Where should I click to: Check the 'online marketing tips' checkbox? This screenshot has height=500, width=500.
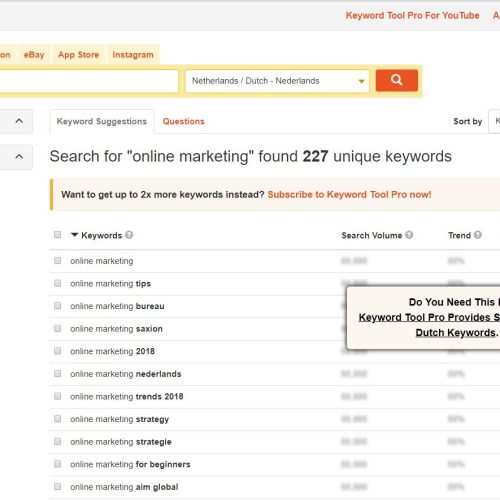57,283
